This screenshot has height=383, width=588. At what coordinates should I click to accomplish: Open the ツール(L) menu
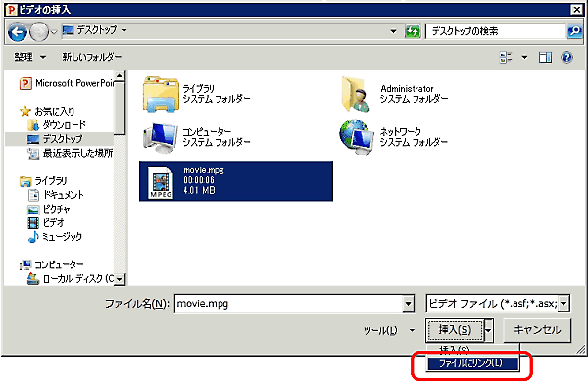click(389, 330)
